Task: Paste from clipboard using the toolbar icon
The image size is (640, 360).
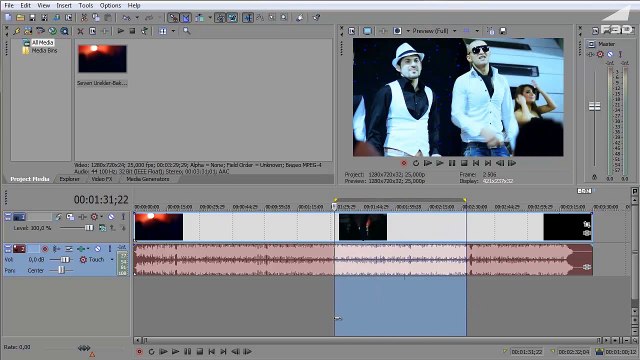Action: coord(108,18)
